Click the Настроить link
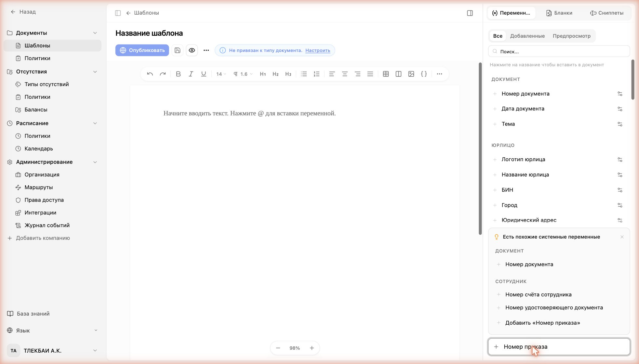 pyautogui.click(x=318, y=50)
